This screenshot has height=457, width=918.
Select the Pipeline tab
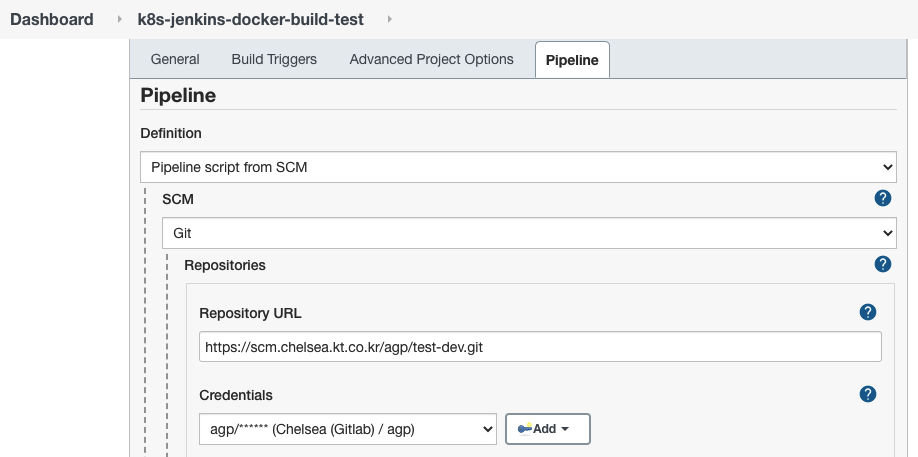tap(572, 60)
